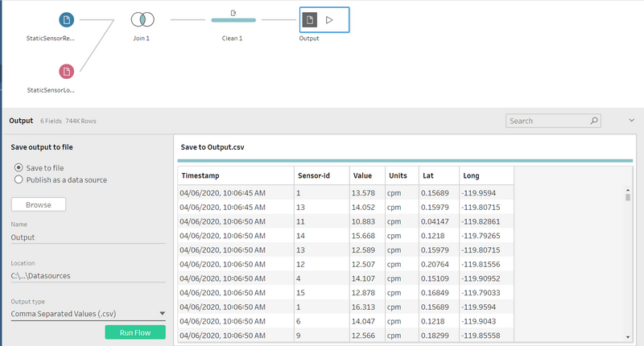Choose Publish as a data source option
Viewport: 644px width, 346px height.
[19, 179]
